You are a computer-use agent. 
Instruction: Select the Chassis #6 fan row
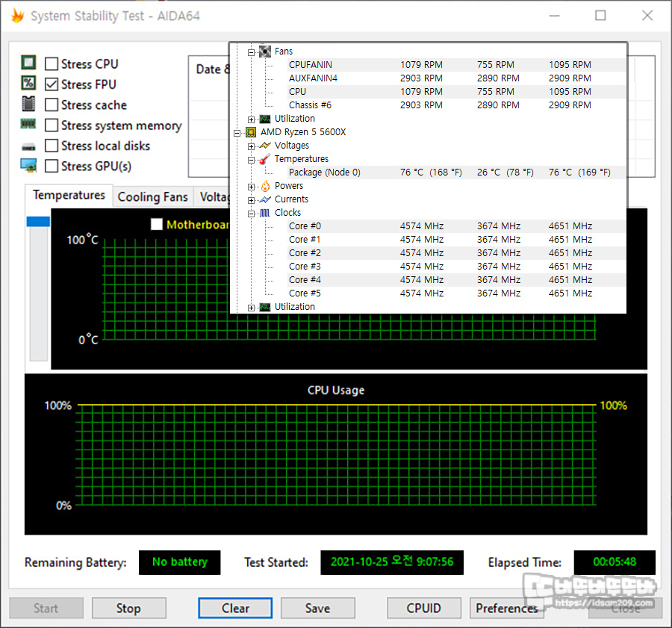(456, 105)
